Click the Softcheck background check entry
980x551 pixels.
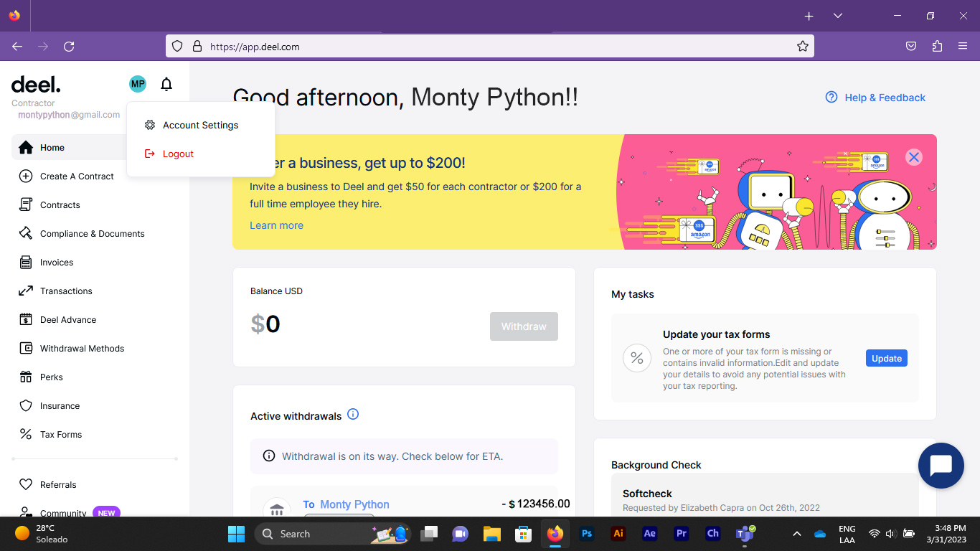[x=765, y=495]
